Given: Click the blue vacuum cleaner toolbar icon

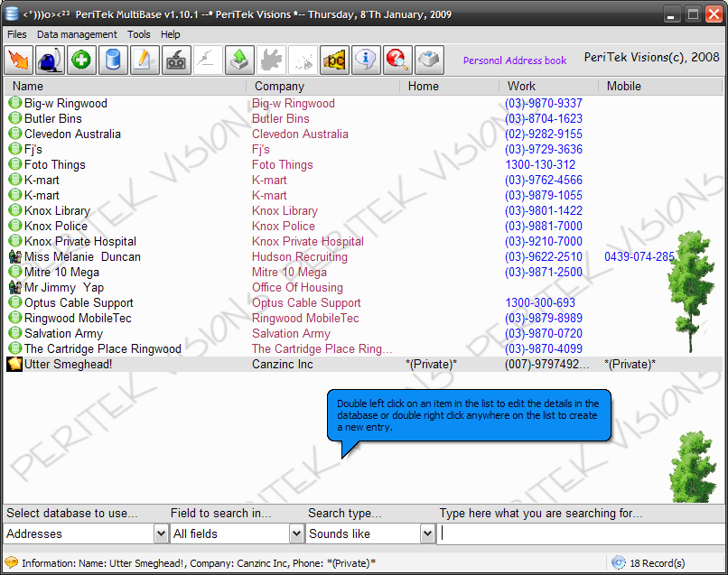Looking at the screenshot, I should [50, 60].
